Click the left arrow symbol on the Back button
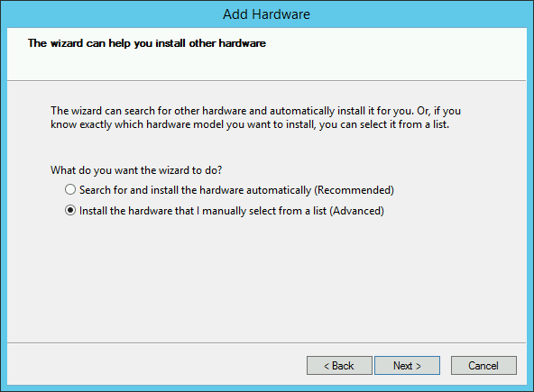The width and height of the screenshot is (534, 392). 327,366
